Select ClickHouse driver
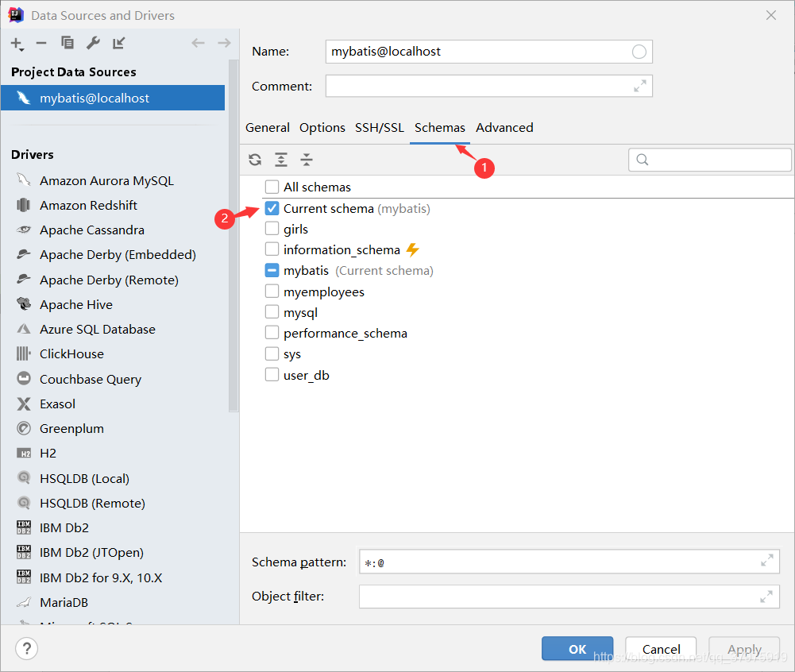 [72, 354]
